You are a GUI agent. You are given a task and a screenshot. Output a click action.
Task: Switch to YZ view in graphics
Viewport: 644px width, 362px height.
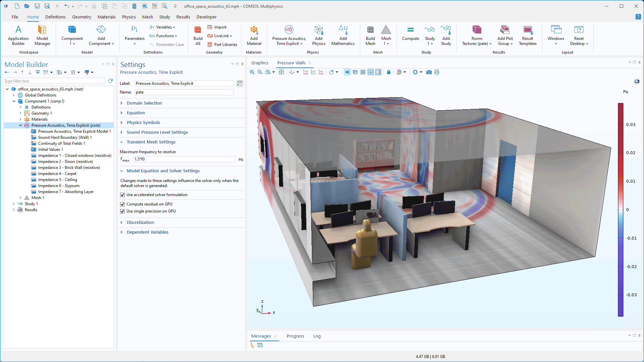coord(313,72)
